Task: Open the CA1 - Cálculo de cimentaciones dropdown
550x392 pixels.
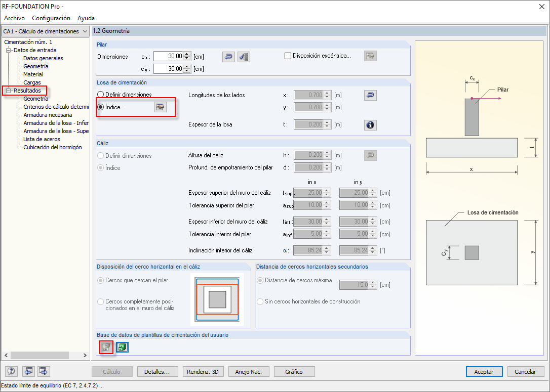Action: tap(46, 31)
